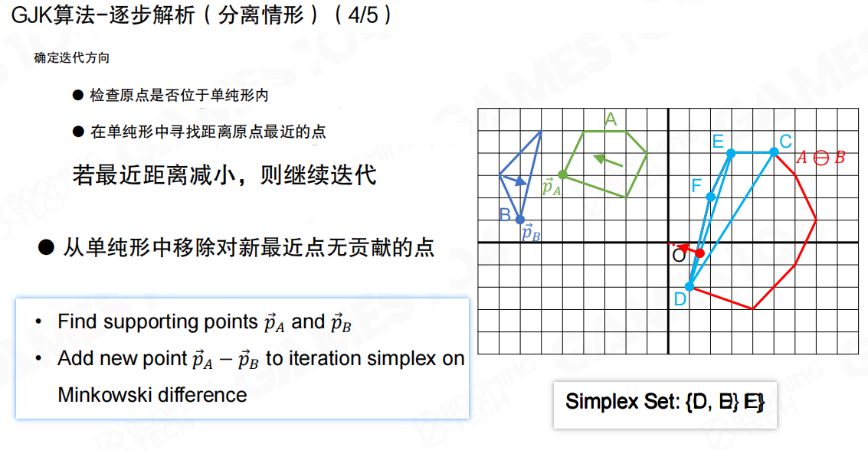Click the bullet '检查原点是否位于单纯形内'
Image resolution: width=868 pixels, height=450 pixels.
tap(179, 95)
